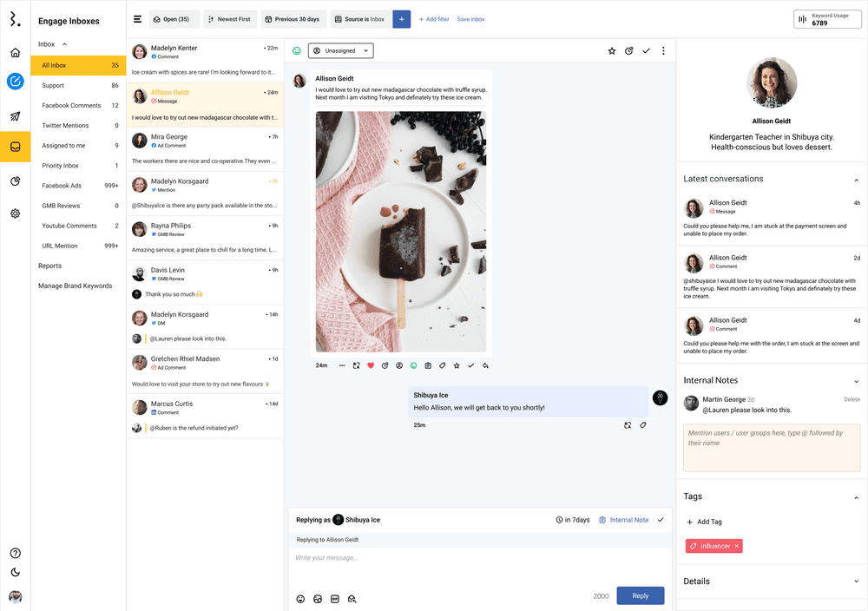This screenshot has height=611, width=868.
Task: Click the Write your message field
Action: [x=451, y=558]
